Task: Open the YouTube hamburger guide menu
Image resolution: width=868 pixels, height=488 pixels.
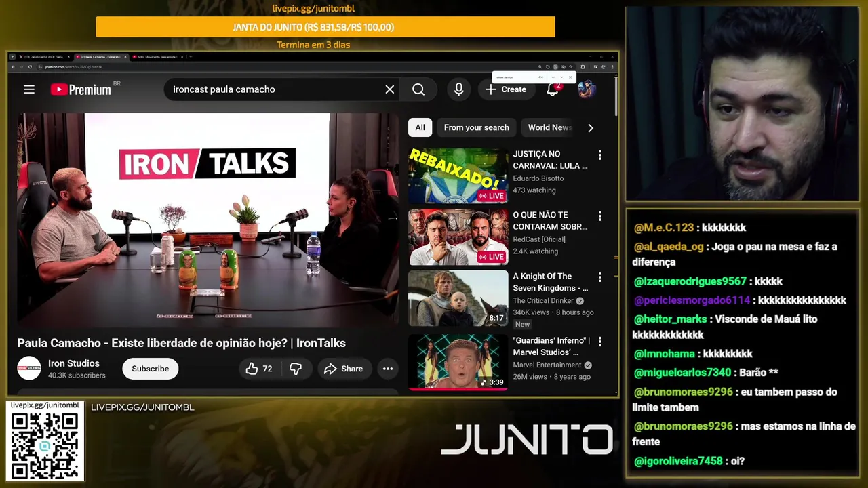Action: click(x=28, y=89)
